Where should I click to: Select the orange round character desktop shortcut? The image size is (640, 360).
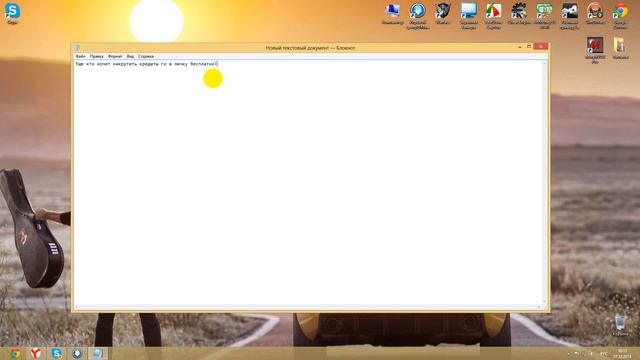pyautogui.click(x=595, y=13)
